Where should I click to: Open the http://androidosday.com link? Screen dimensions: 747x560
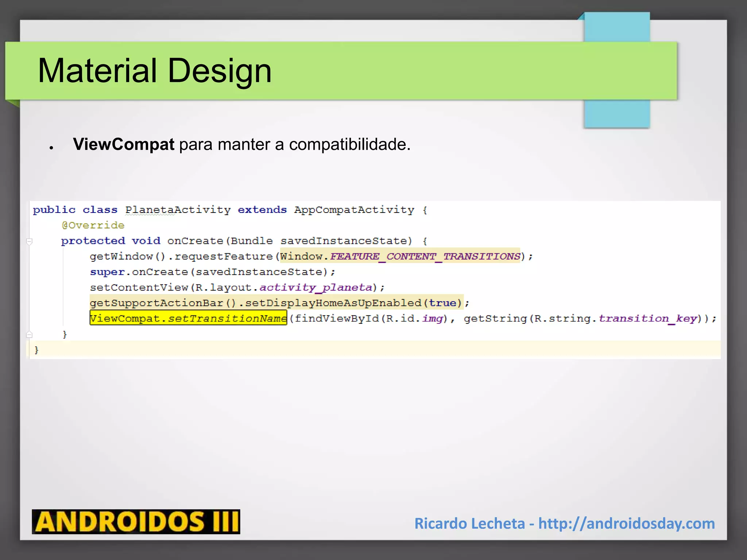(x=627, y=524)
